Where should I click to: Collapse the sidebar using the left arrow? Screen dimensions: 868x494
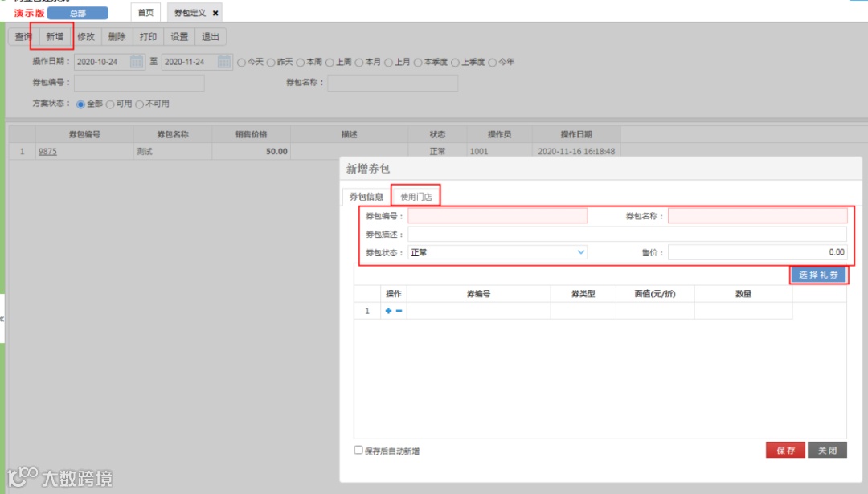(4, 320)
